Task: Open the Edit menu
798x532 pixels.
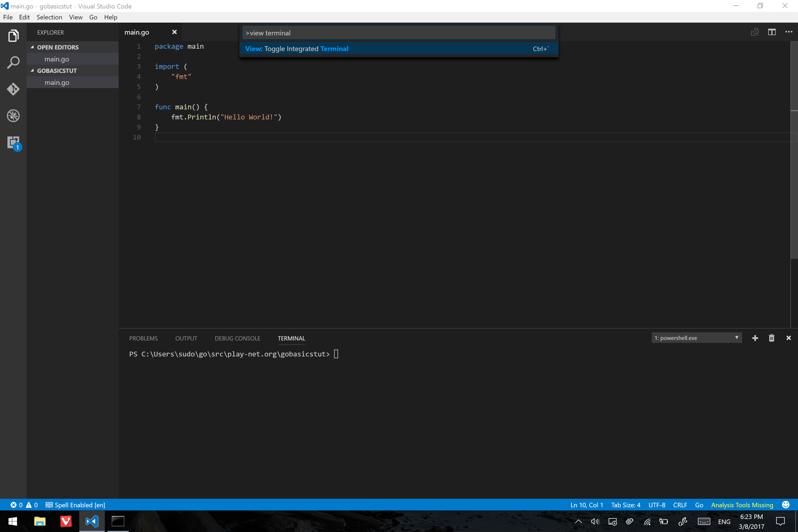Action: tap(24, 17)
